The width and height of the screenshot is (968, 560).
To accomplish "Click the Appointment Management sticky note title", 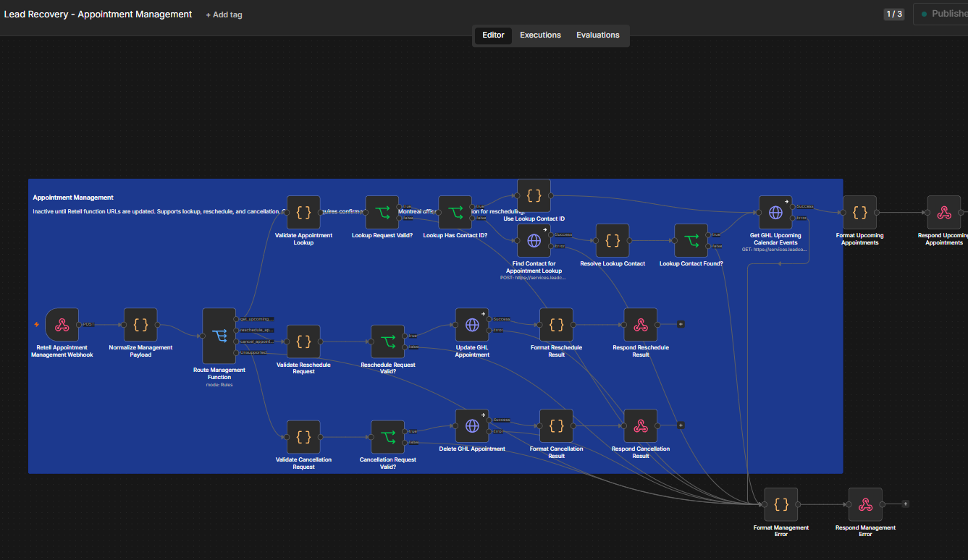I will 73,198.
